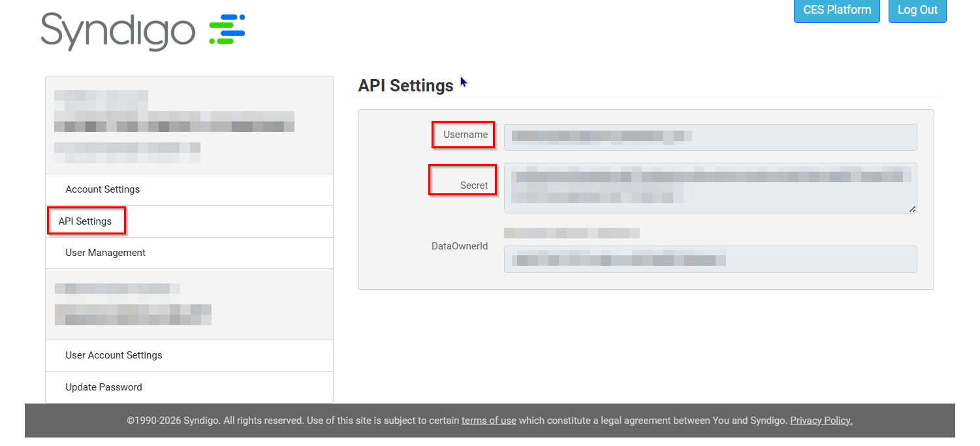Open User Account Settings
980x446 pixels.
coord(189,355)
